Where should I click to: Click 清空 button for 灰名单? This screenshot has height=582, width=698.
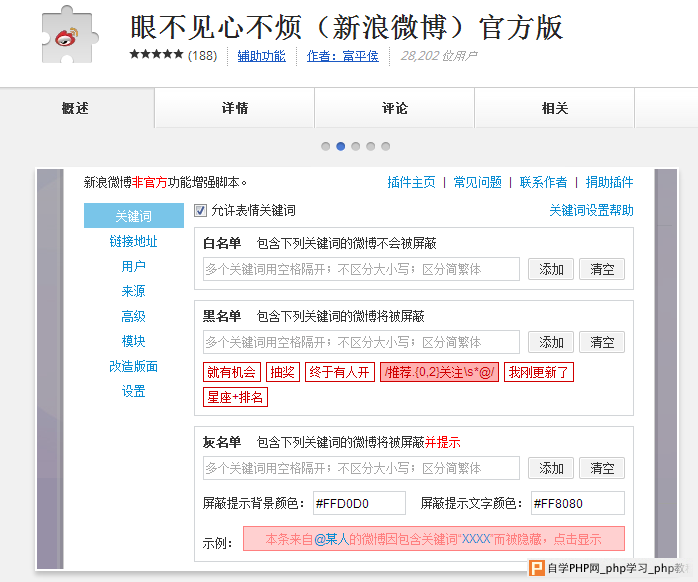coord(602,468)
